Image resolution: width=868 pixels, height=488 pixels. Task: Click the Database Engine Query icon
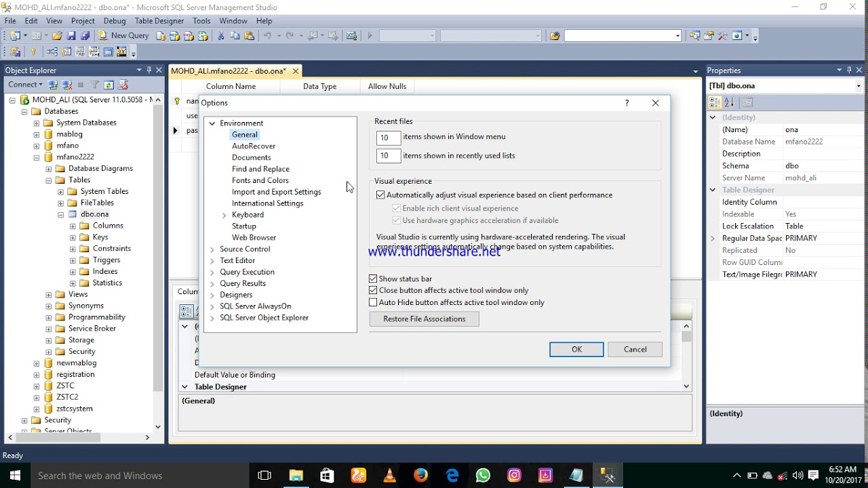point(161,36)
